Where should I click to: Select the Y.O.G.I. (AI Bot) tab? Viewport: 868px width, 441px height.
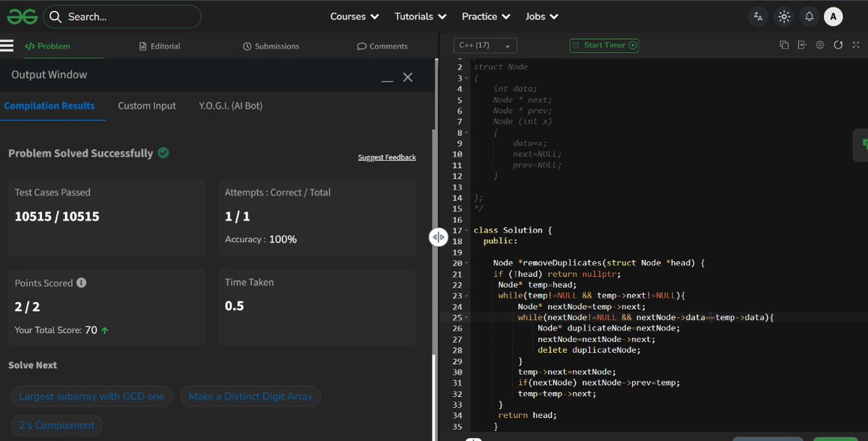(x=231, y=106)
